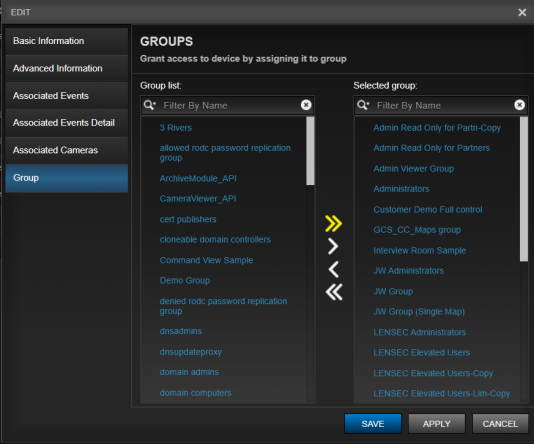Click the single left arrow to remove group
Screen dimensions: 534x444
[334, 269]
